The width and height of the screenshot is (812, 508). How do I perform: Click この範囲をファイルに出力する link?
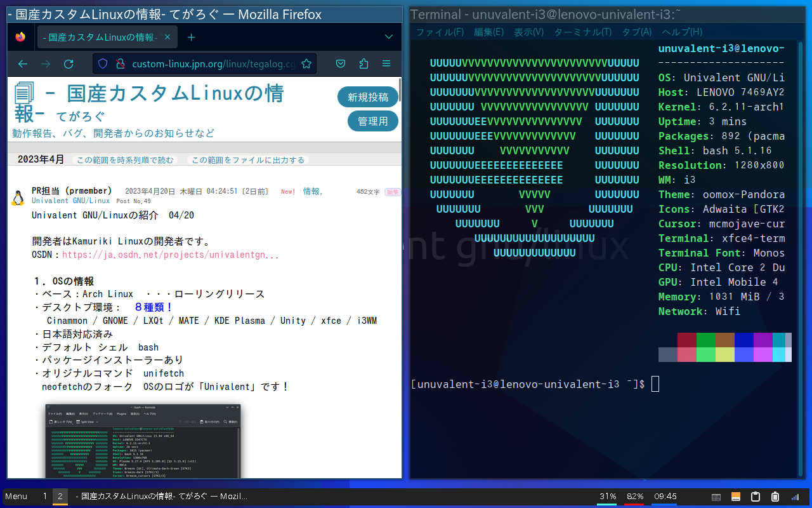249,160
